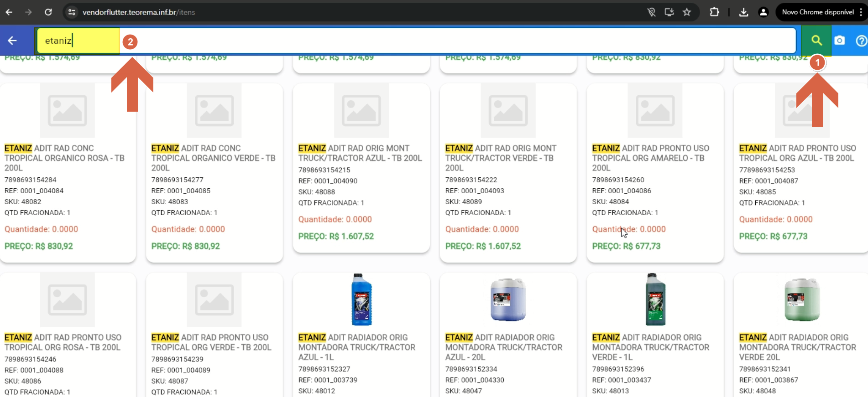Viewport: 868px width, 397px height.
Task: Select ETANIZ ADIT RAD CONC TROPICAL ORGANICO VERDE title
Action: (x=213, y=158)
